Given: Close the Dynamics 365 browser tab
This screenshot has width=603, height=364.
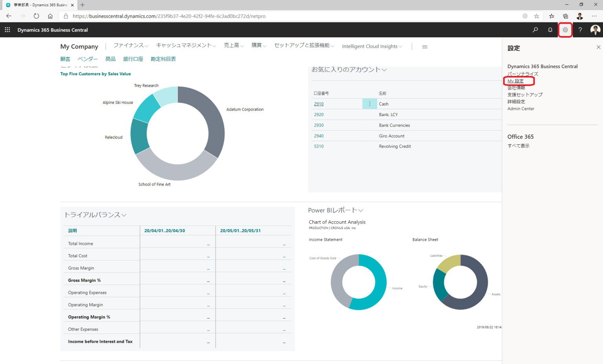Looking at the screenshot, I should [72, 5].
